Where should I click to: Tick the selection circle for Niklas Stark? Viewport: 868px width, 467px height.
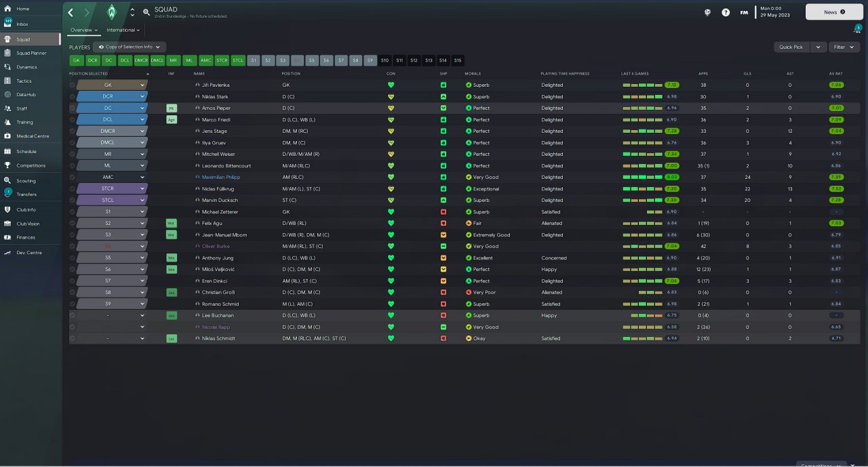click(x=73, y=97)
